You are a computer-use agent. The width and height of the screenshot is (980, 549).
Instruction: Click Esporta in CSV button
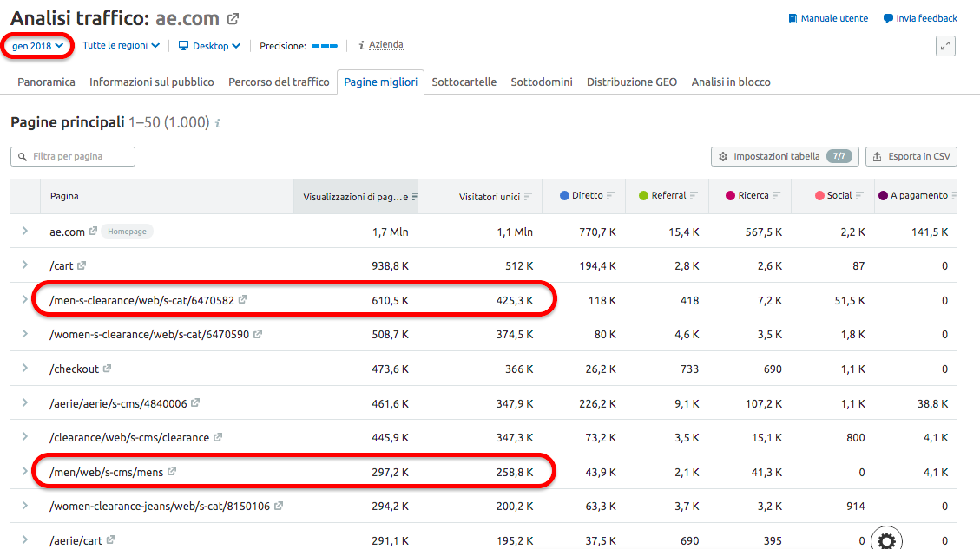(911, 156)
